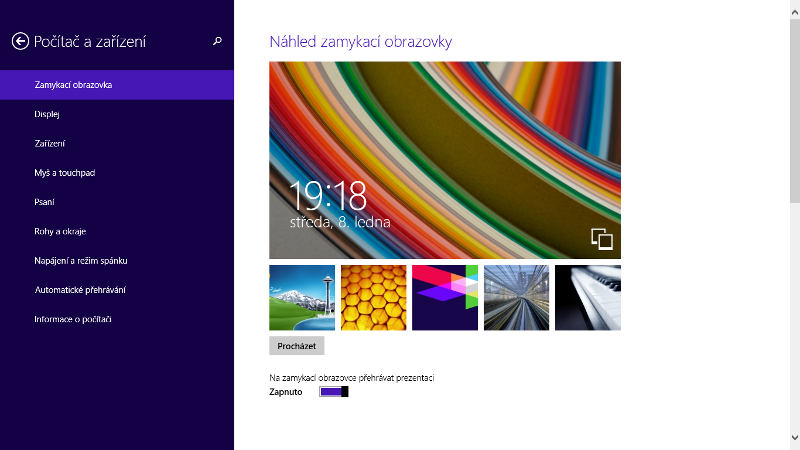
Task: Open the Displej settings section
Action: click(x=47, y=114)
